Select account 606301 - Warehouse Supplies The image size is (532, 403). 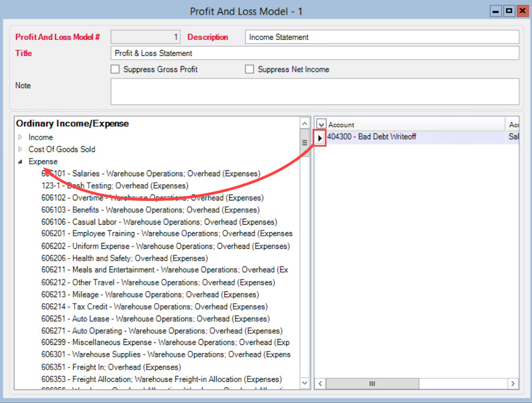point(166,355)
